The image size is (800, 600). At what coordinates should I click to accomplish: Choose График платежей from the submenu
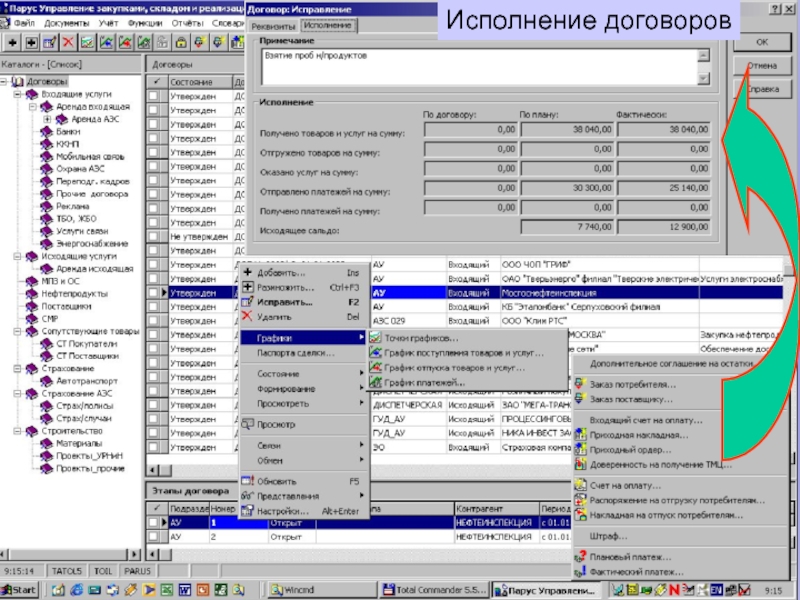tap(418, 382)
